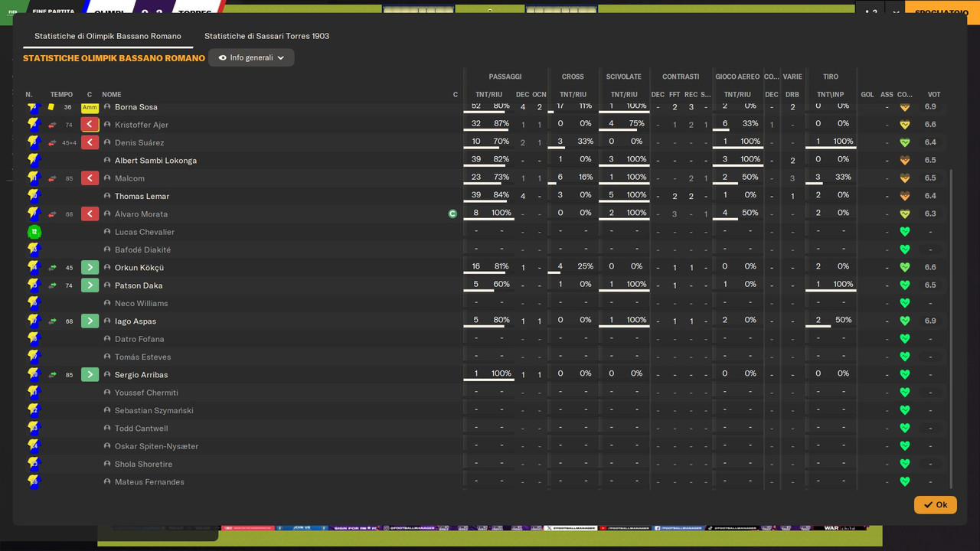Click the condition heart icon on Mateus Fernandes's row
The height and width of the screenshot is (551, 980).
tap(904, 482)
